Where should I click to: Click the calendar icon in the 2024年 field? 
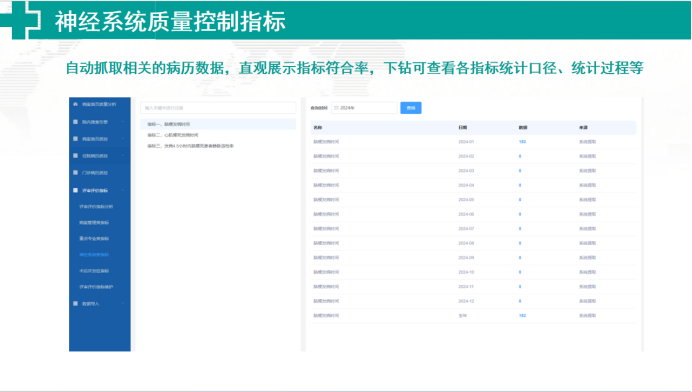[x=336, y=108]
